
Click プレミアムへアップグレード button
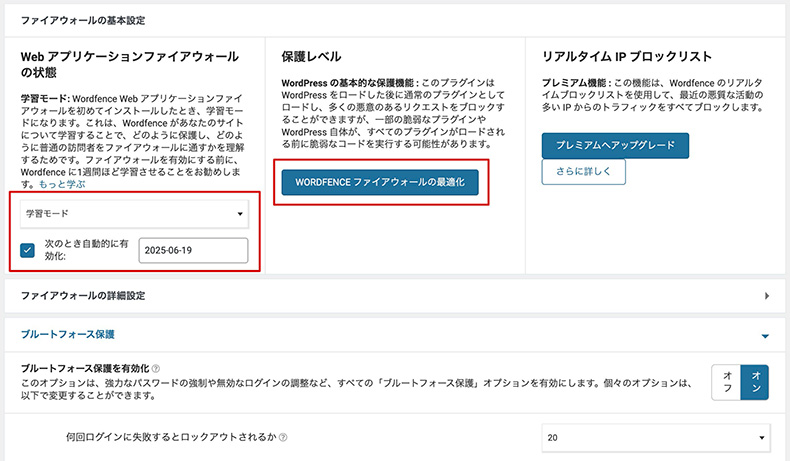[x=615, y=145]
